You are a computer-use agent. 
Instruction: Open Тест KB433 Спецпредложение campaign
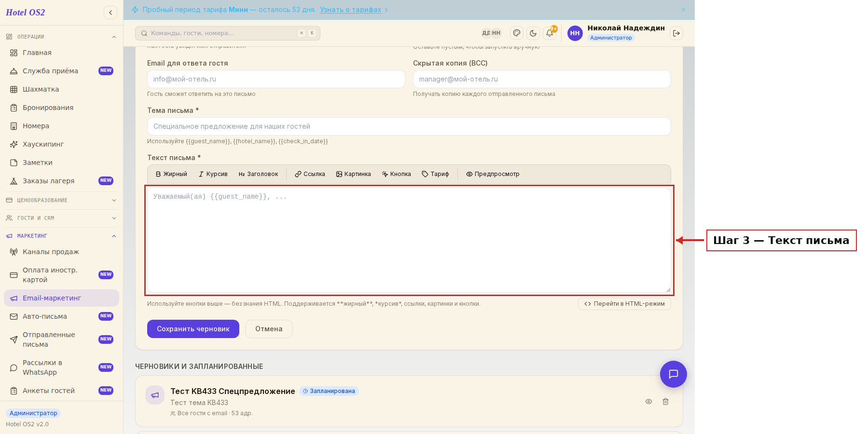[233, 391]
